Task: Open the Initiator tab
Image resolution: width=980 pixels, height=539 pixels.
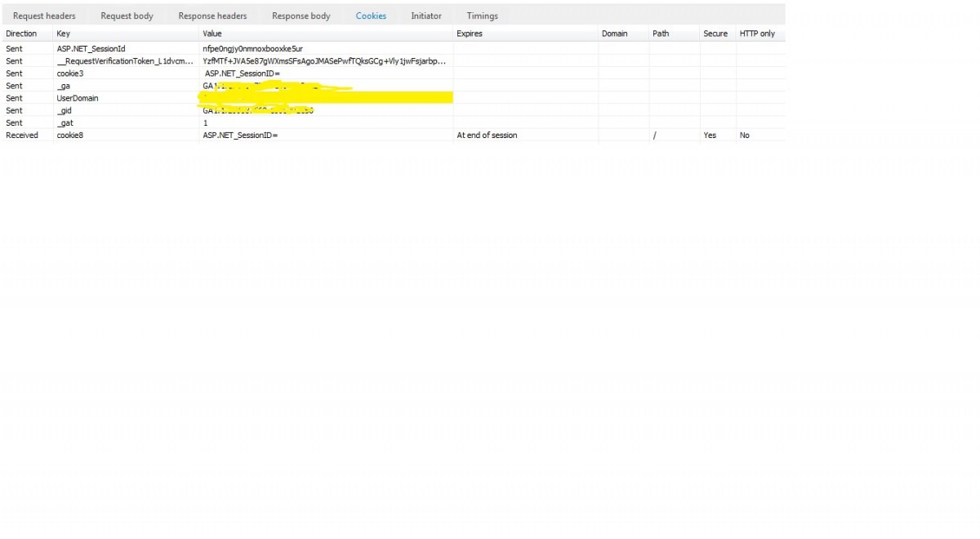Action: (x=425, y=16)
